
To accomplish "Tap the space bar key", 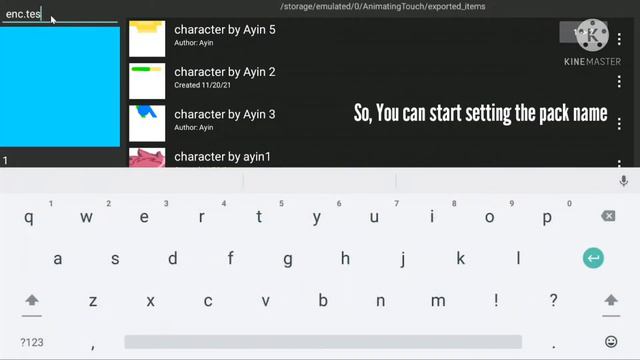I will (323, 342).
